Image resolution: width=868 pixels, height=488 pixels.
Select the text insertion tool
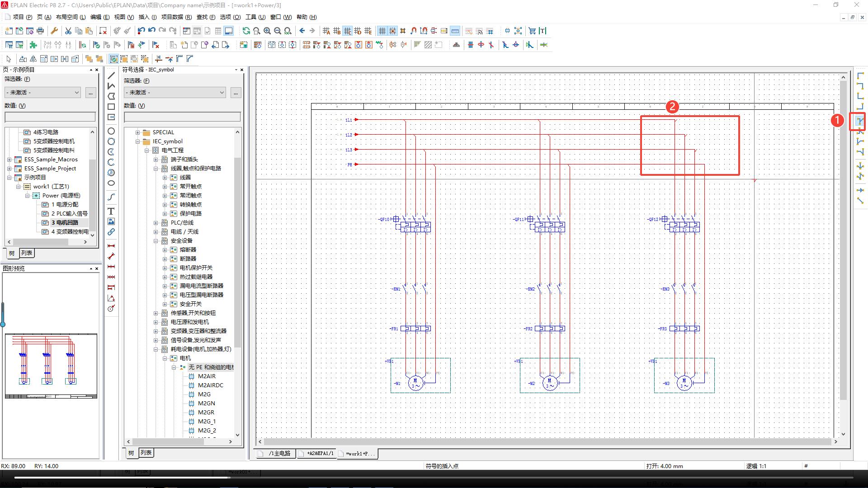(x=111, y=211)
